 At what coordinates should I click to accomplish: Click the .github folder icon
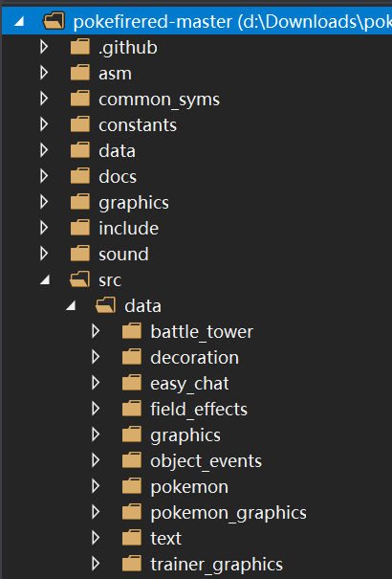coord(80,47)
